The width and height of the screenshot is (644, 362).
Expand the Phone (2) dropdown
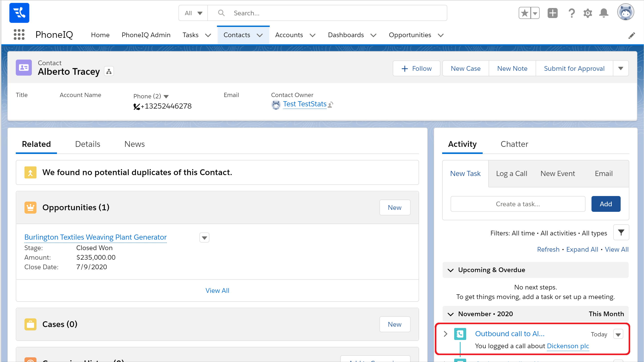point(166,97)
